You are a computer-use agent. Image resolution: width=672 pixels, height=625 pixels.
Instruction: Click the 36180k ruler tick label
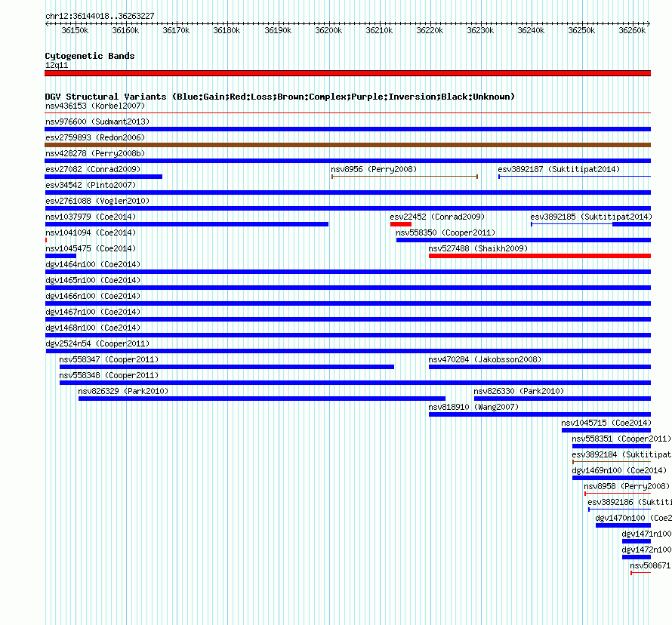[x=227, y=30]
